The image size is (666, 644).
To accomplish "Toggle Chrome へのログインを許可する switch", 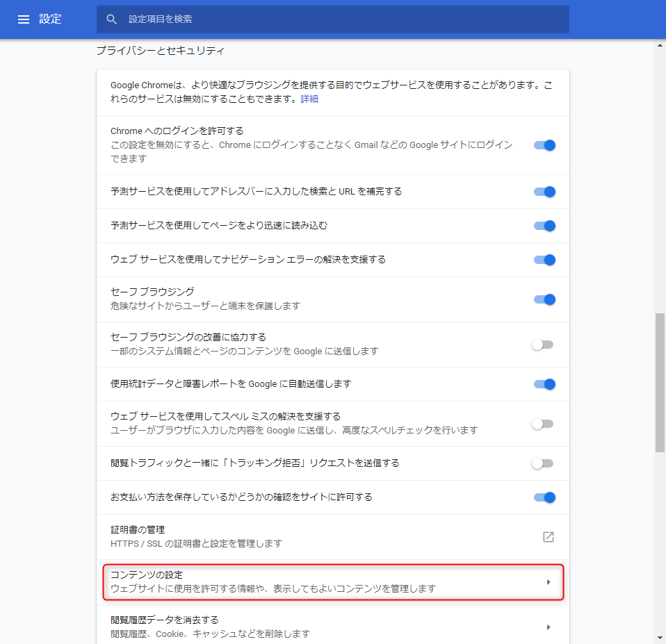I will [544, 145].
